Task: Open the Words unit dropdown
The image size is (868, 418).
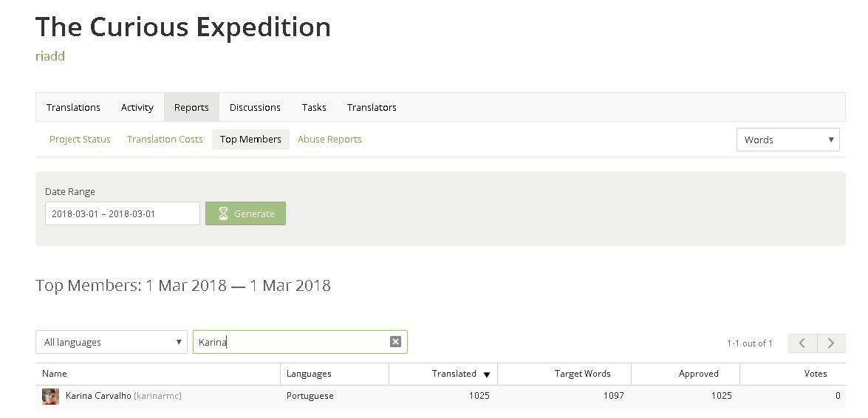Action: (x=787, y=140)
